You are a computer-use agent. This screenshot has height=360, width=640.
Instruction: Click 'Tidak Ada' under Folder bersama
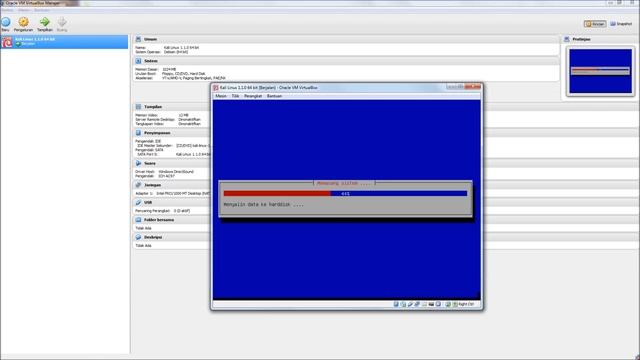tap(143, 228)
